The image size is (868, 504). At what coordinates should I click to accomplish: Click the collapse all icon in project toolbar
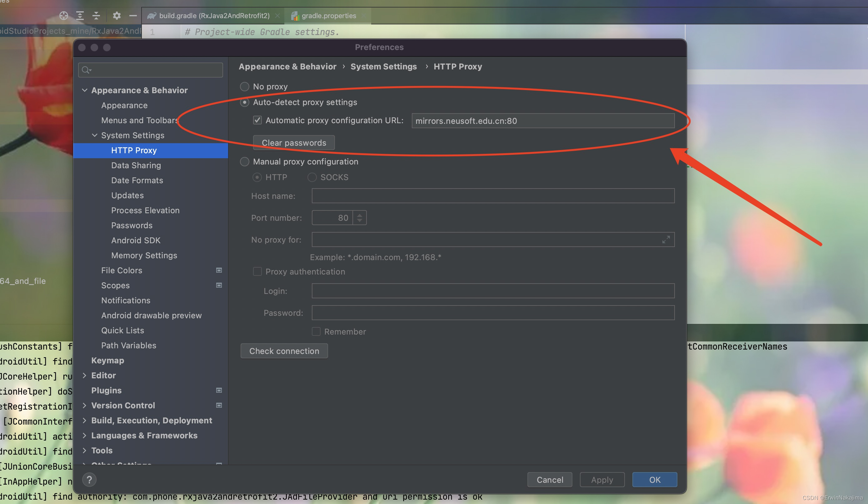pos(96,16)
